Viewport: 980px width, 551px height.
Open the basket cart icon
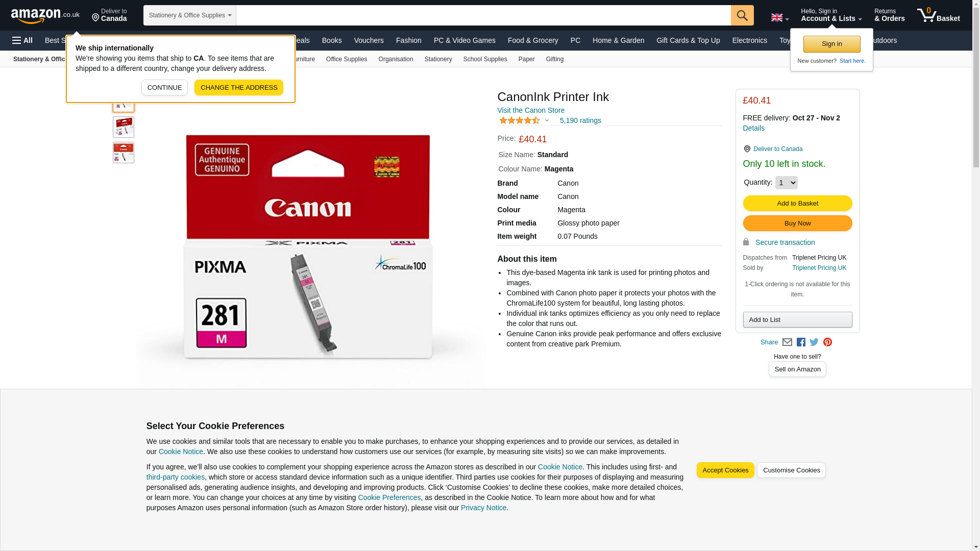click(938, 15)
